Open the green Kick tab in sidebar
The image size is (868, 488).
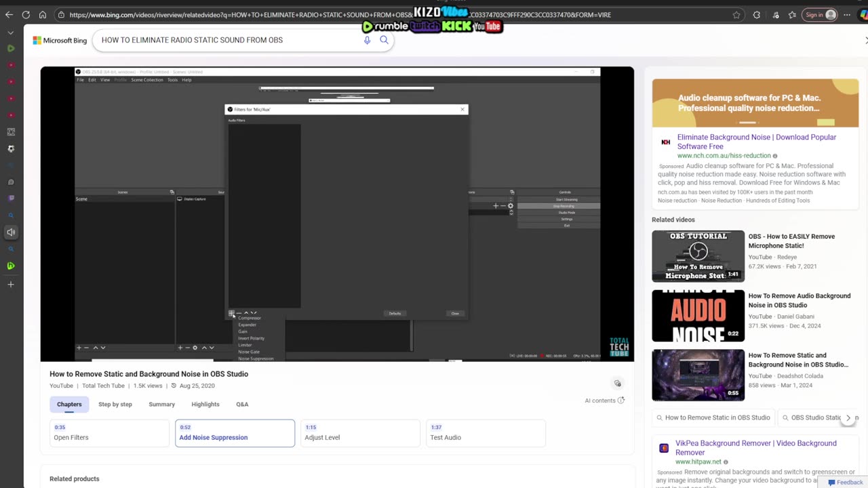click(11, 266)
